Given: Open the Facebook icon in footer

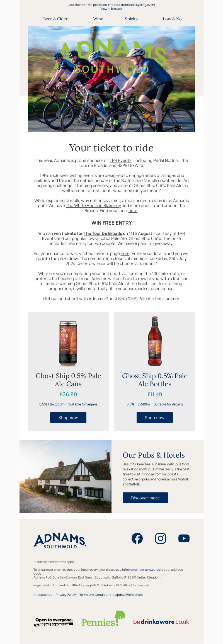Looking at the screenshot, I should pos(137,538).
